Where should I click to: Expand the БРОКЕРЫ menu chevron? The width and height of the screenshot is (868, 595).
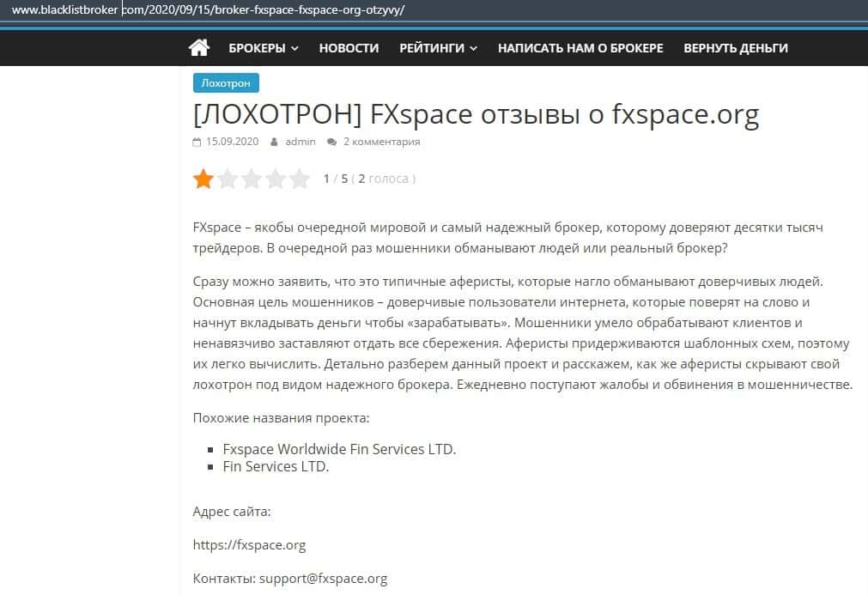[295, 49]
